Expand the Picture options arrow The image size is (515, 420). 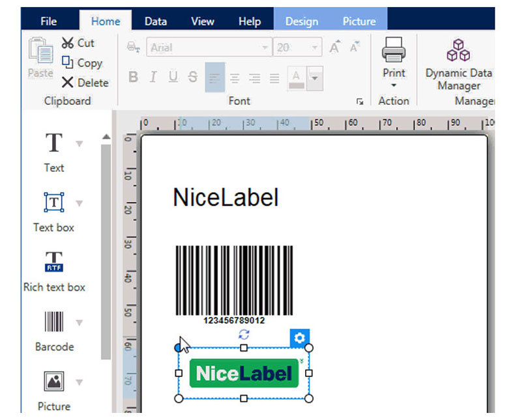coord(79,382)
